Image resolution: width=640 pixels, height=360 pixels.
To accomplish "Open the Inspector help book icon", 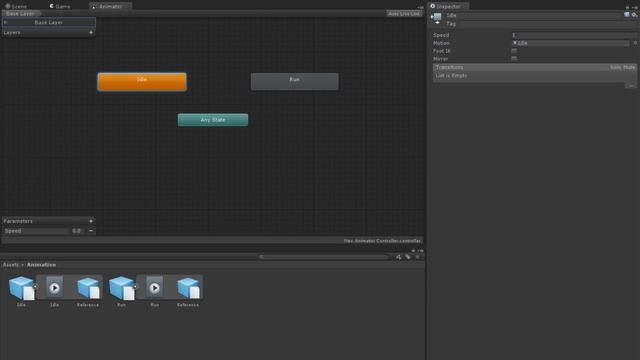I will pos(627,15).
